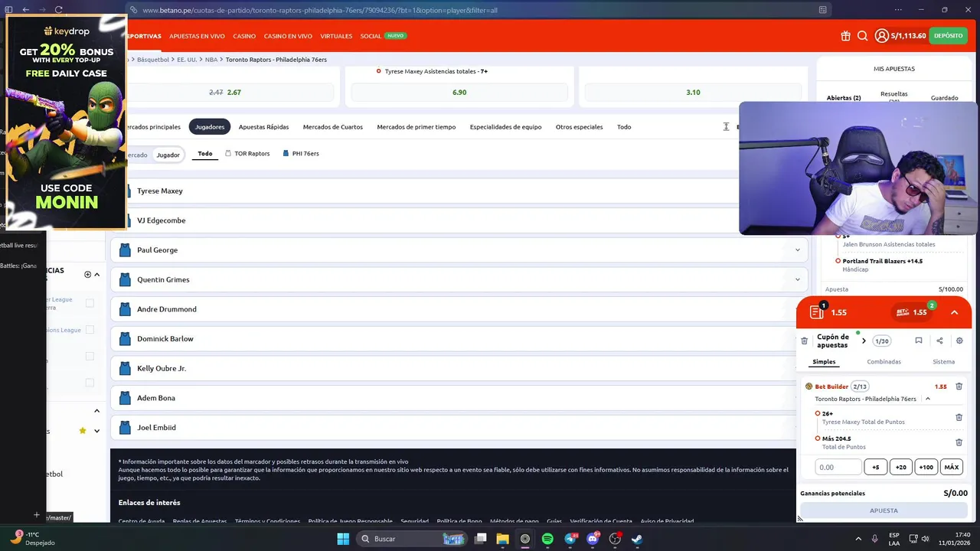Open VIRTUALES in top navigation
The height and width of the screenshot is (551, 980).
pyautogui.click(x=336, y=36)
